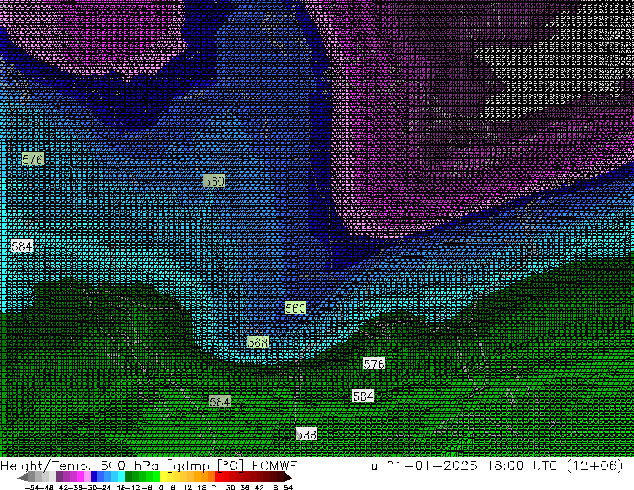634x490 pixels.
Task: Pick the bright magenta legend swatch
Action: tap(80, 476)
